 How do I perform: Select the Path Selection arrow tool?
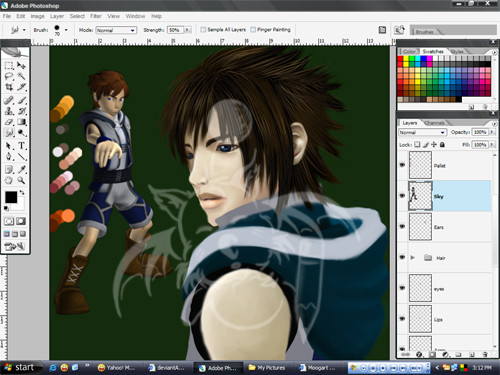(x=9, y=146)
